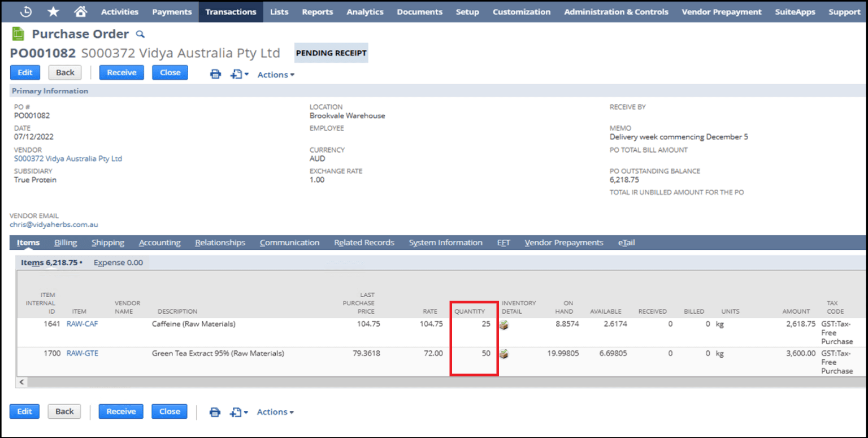Click the printer icon in bottom toolbar
This screenshot has height=438, width=868.
tap(215, 412)
